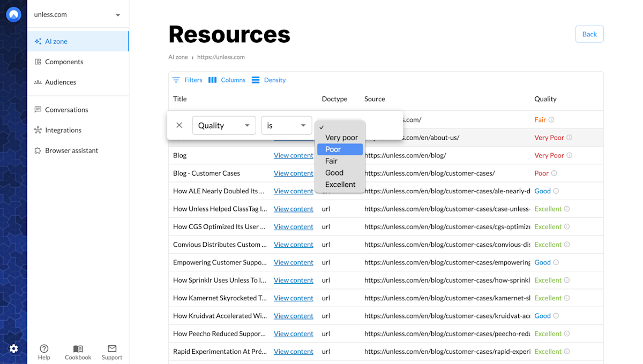643x364 pixels.
Task: Open the 'is' operator dropdown
Action: (x=286, y=125)
